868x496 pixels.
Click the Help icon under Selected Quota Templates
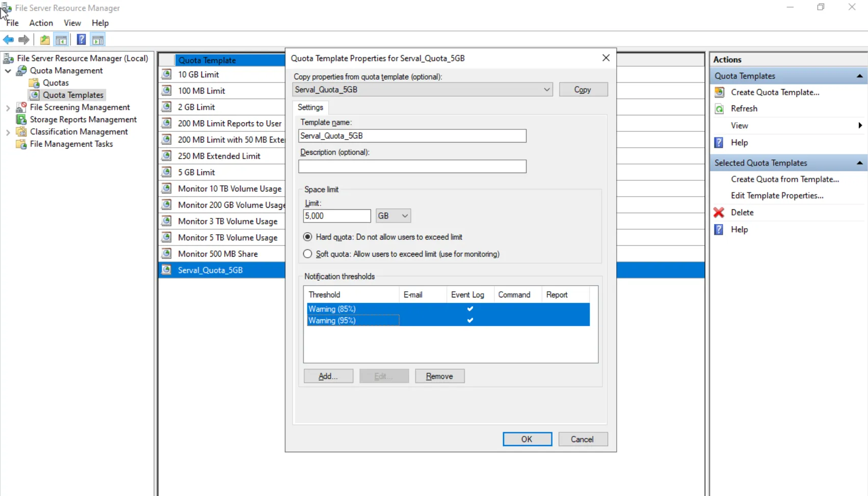[x=719, y=230]
